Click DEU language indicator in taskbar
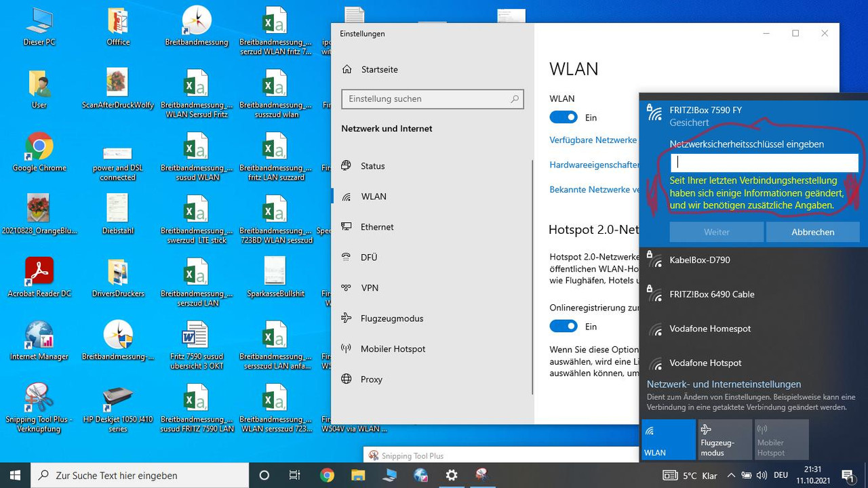This screenshot has height=488, width=868. tap(781, 475)
